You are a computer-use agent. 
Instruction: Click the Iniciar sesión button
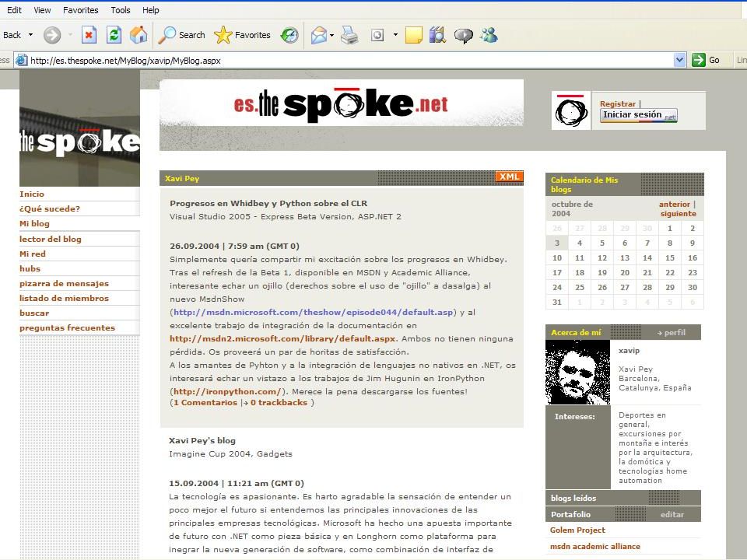pos(638,115)
